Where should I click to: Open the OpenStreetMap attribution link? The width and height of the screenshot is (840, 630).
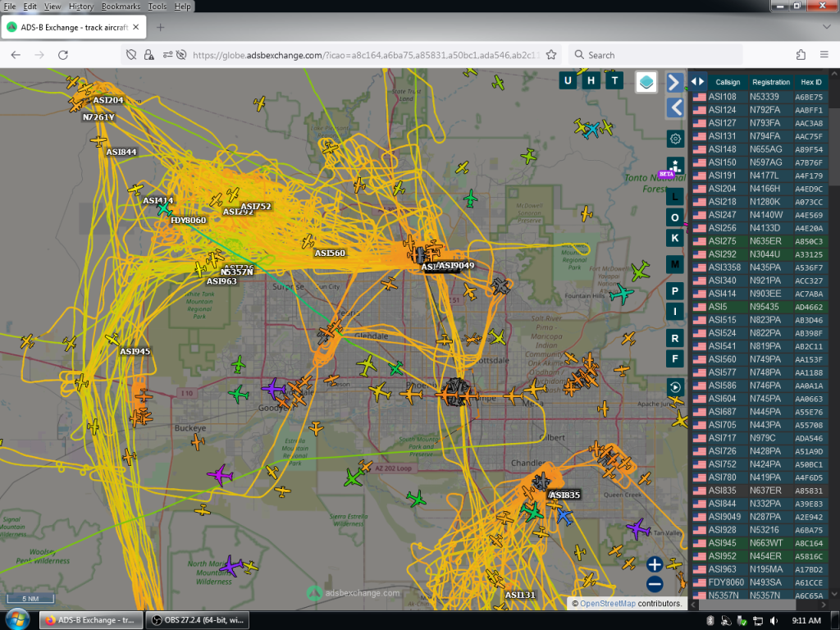pyautogui.click(x=608, y=603)
